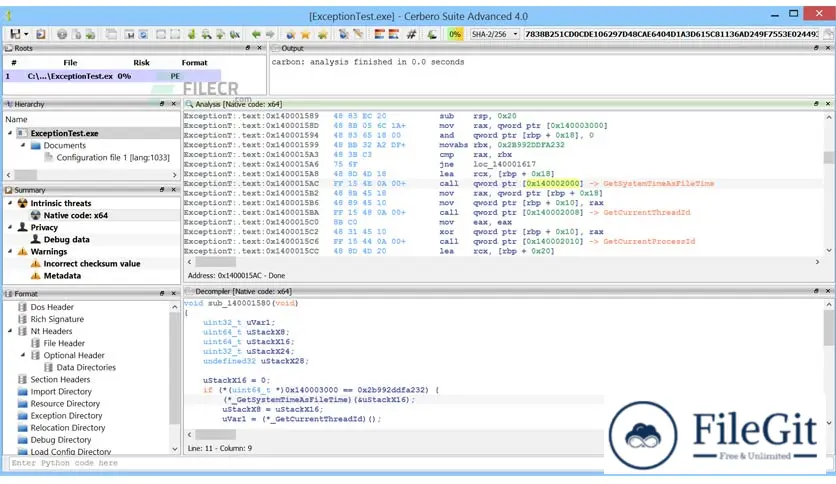Image resolution: width=836 pixels, height=484 pixels.
Task: Click the GetSystemTimeAsFileTime call reference
Action: (658, 183)
